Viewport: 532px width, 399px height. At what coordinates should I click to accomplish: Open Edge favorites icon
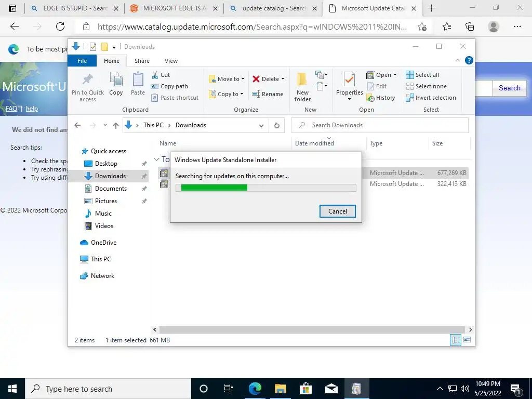[447, 26]
